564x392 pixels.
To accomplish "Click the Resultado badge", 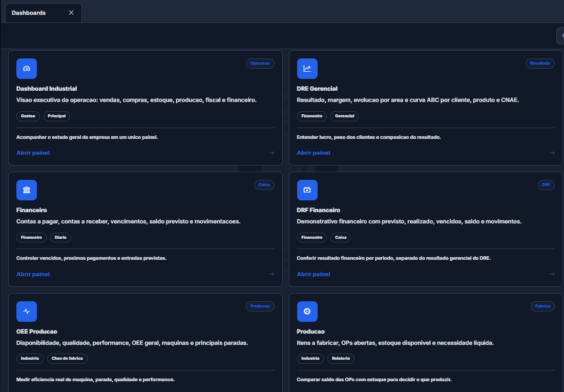I will click(540, 64).
